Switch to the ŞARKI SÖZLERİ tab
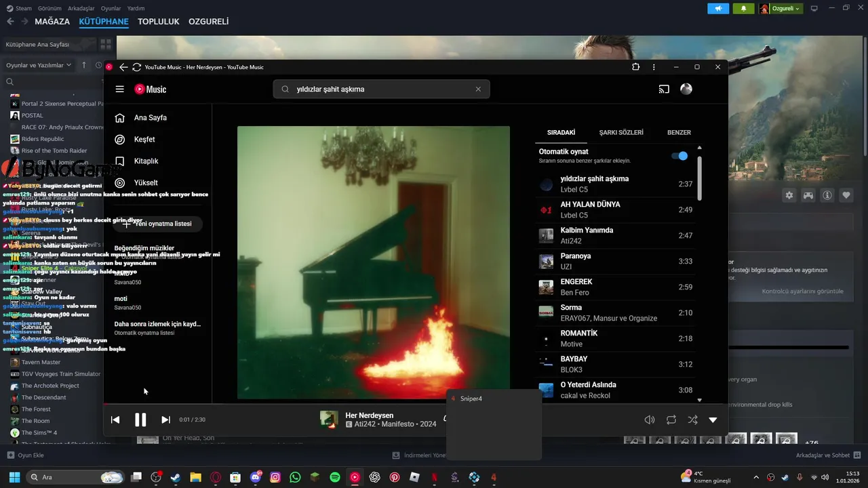 click(x=621, y=133)
